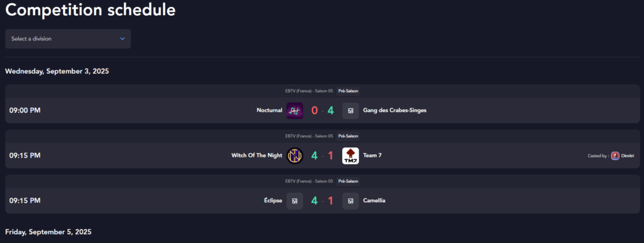Open Witch Of The Night team logo
The height and width of the screenshot is (243, 644).
294,156
